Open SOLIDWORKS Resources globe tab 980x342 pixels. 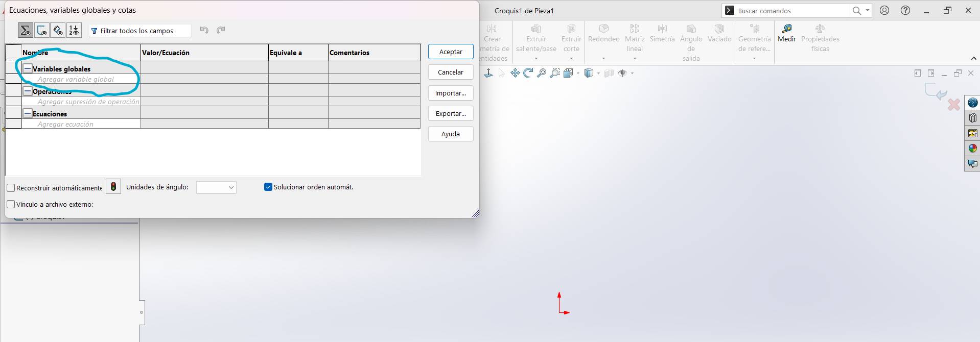click(x=972, y=103)
